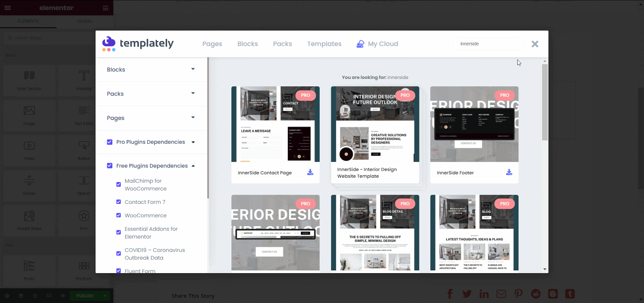This screenshot has width=644, height=303.
Task: Switch to the Packs tab
Action: (283, 44)
